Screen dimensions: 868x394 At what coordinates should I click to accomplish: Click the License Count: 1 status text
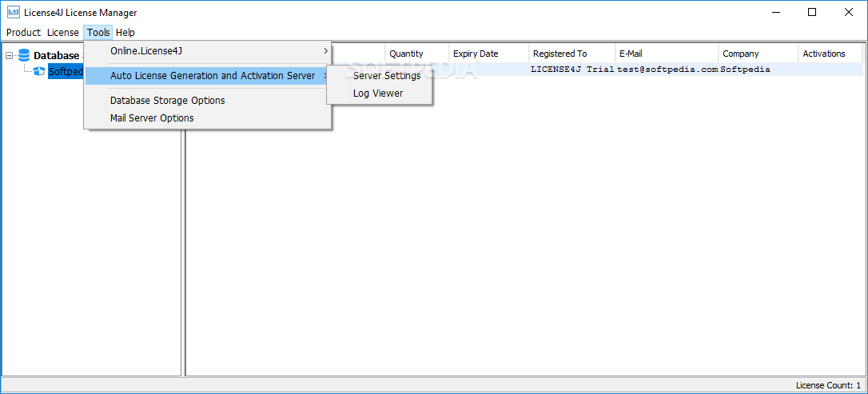tap(828, 385)
